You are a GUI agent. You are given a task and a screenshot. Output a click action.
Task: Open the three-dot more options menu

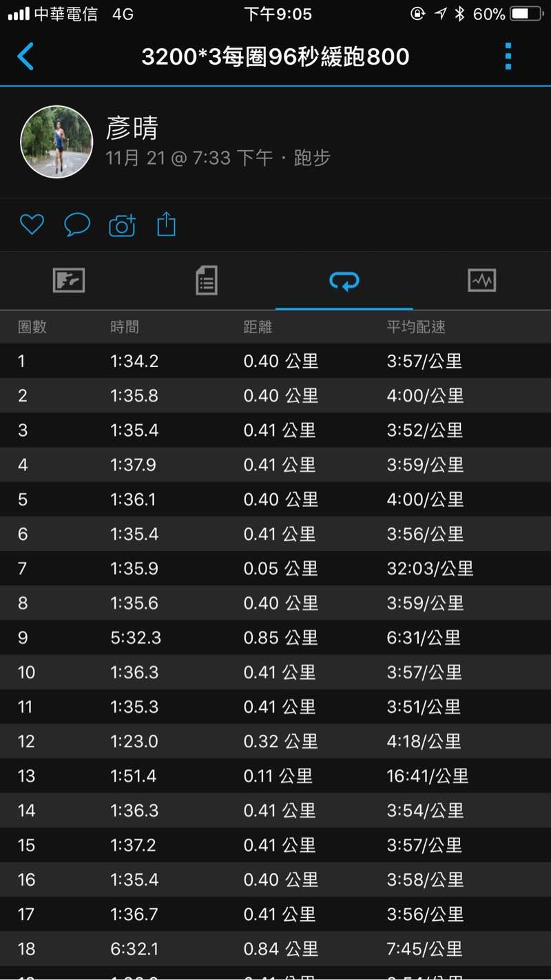(x=508, y=56)
